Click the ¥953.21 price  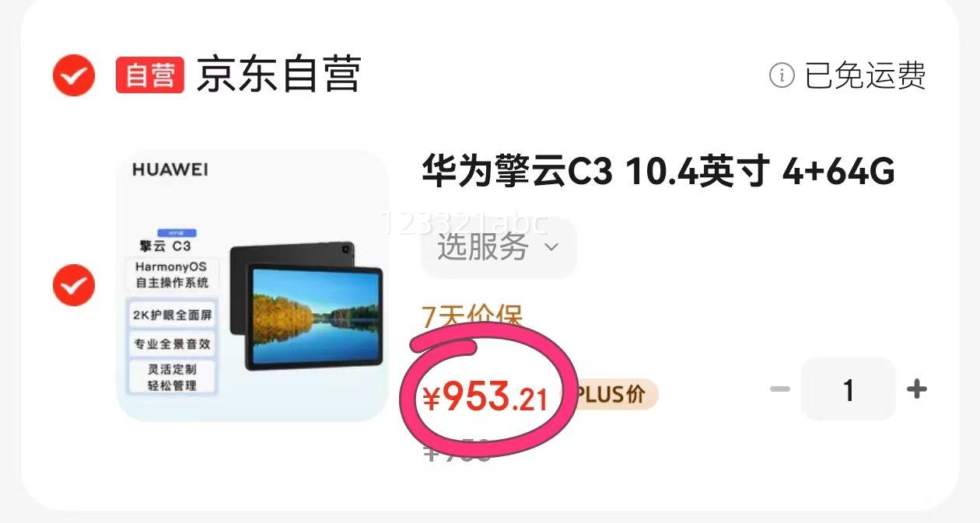(x=485, y=398)
